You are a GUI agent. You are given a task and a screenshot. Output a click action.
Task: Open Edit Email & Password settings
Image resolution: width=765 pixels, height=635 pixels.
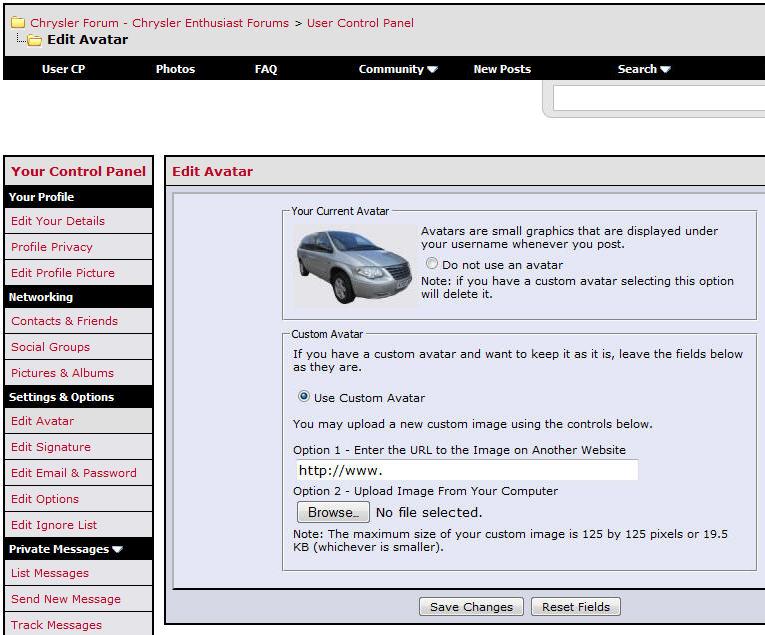74,473
